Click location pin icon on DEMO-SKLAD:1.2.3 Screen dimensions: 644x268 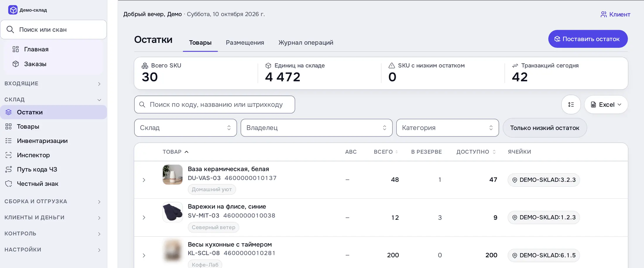click(515, 217)
